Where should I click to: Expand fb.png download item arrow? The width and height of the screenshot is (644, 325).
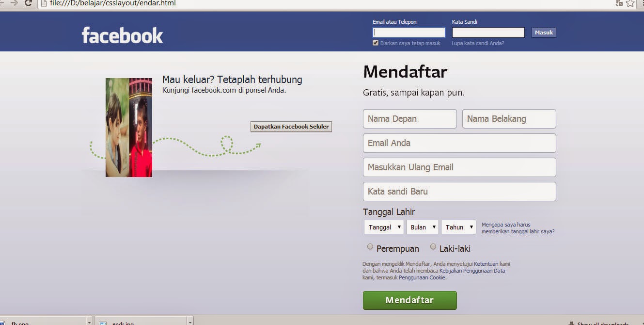[x=89, y=322]
